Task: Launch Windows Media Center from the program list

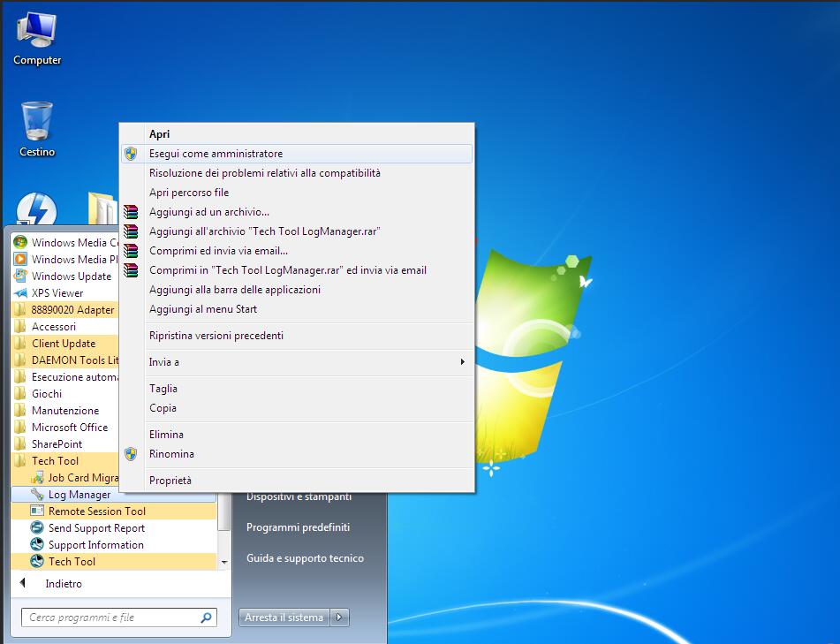Action: (x=65, y=242)
